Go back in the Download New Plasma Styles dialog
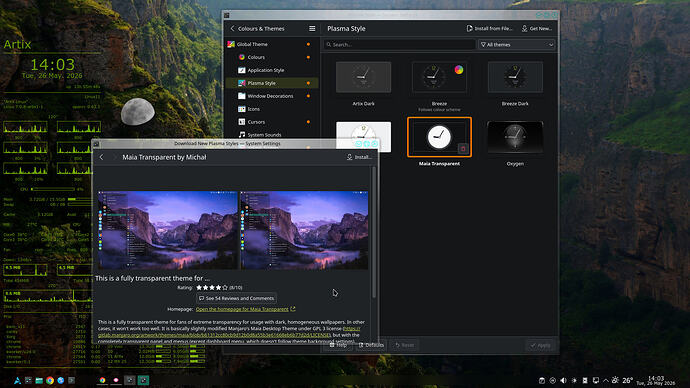The image size is (690, 388). (101, 157)
